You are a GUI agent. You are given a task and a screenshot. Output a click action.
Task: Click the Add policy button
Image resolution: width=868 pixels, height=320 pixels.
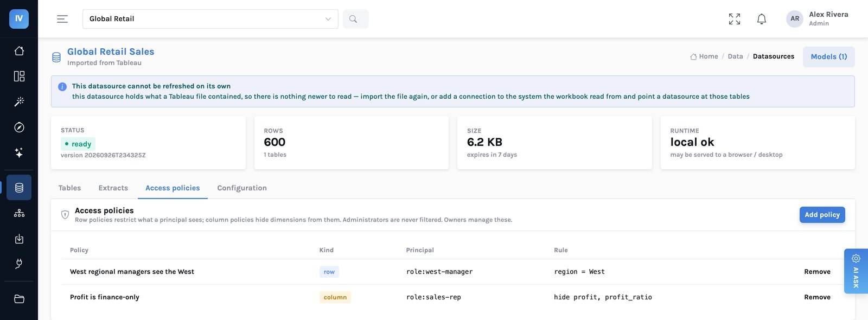click(x=822, y=215)
